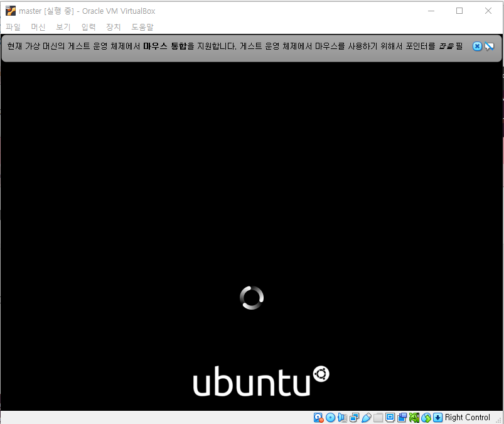Click the mouse integration status icon
The image size is (504, 424).
coord(426,418)
